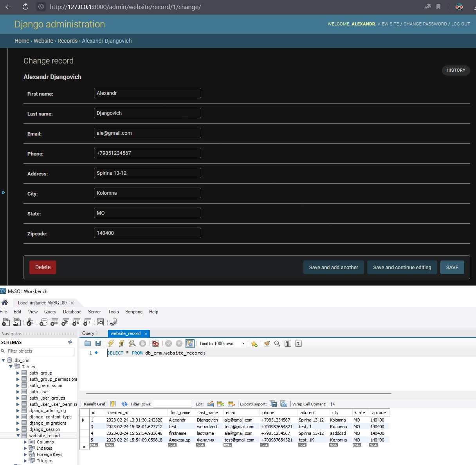Screen dimensions: 476x465
Task: Expand the django_session table
Action: coord(18,429)
